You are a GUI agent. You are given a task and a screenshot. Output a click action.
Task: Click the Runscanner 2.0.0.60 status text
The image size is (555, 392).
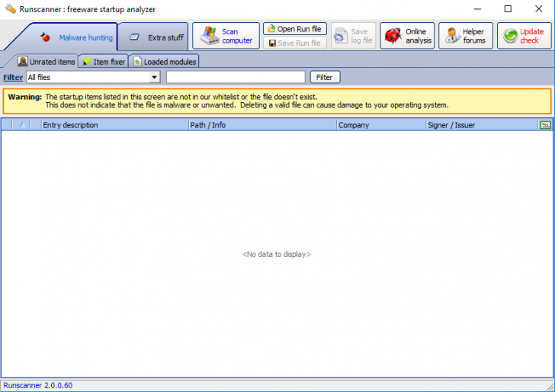click(38, 385)
